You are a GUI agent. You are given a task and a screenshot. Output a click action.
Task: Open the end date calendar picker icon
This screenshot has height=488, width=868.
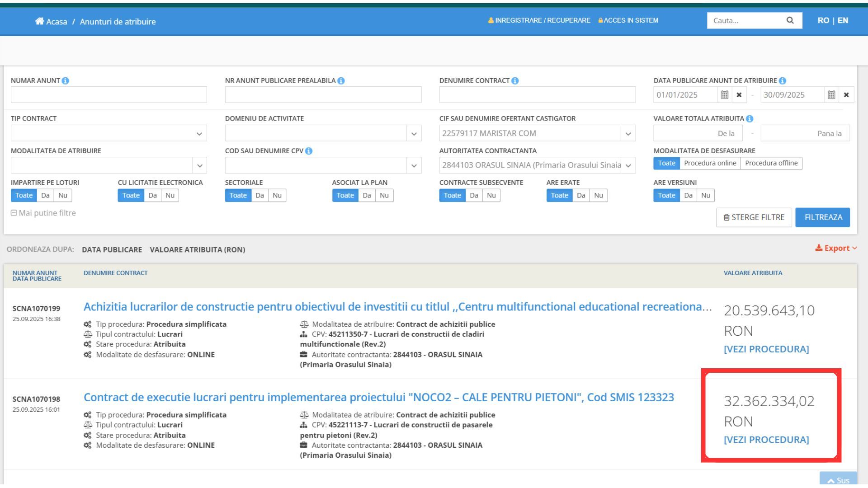(831, 95)
